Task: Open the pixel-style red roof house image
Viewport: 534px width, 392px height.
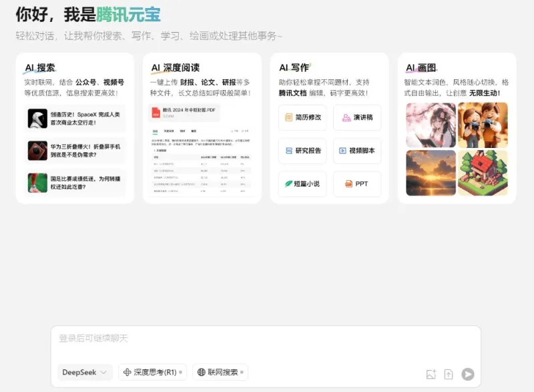Action: (483, 173)
